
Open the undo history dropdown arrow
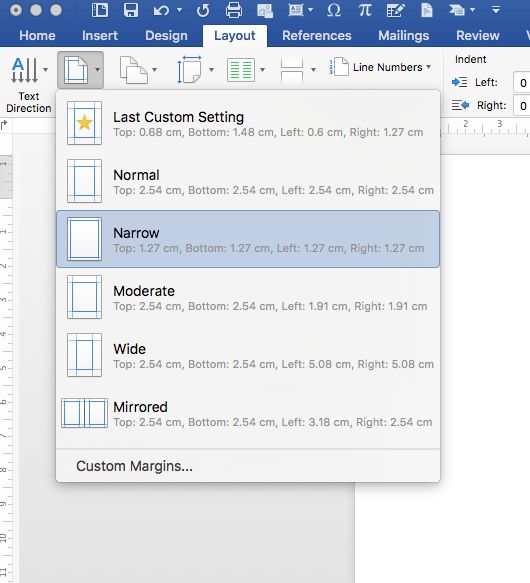[x=179, y=10]
